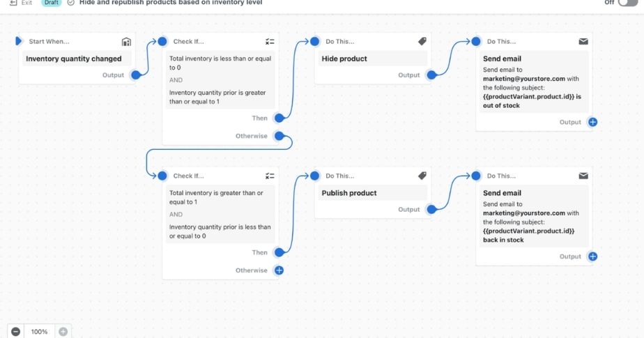Click the Draft status badge
Image resolution: width=644 pixels, height=338 pixels.
point(51,3)
